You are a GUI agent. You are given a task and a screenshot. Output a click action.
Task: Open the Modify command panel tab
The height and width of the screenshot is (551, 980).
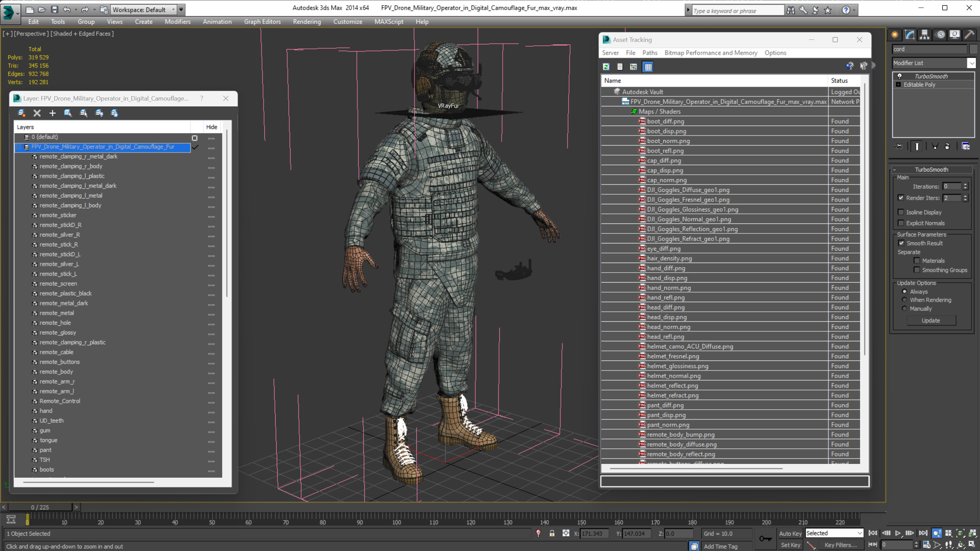pos(910,35)
